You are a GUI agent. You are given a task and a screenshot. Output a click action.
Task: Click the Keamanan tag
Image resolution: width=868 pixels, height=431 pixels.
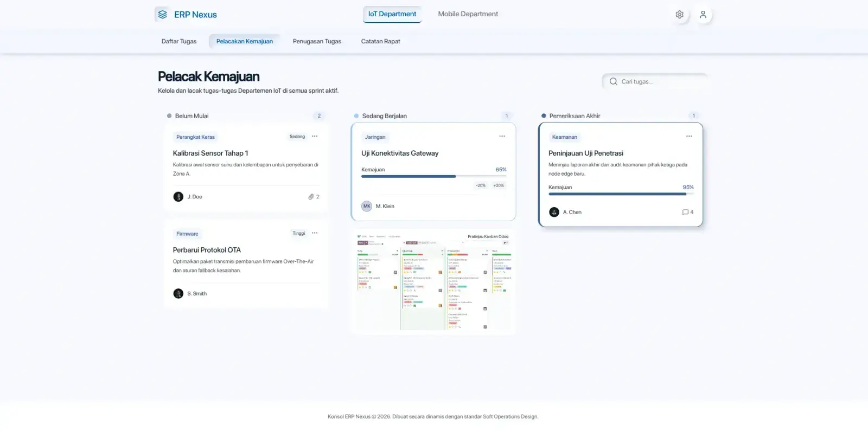(x=564, y=137)
